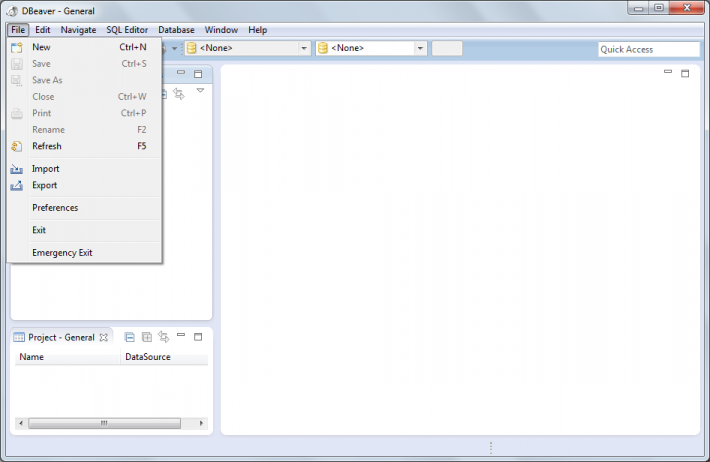Viewport: 710px width, 462px height.
Task: Click the greyed Save As entry
Action: coord(85,80)
